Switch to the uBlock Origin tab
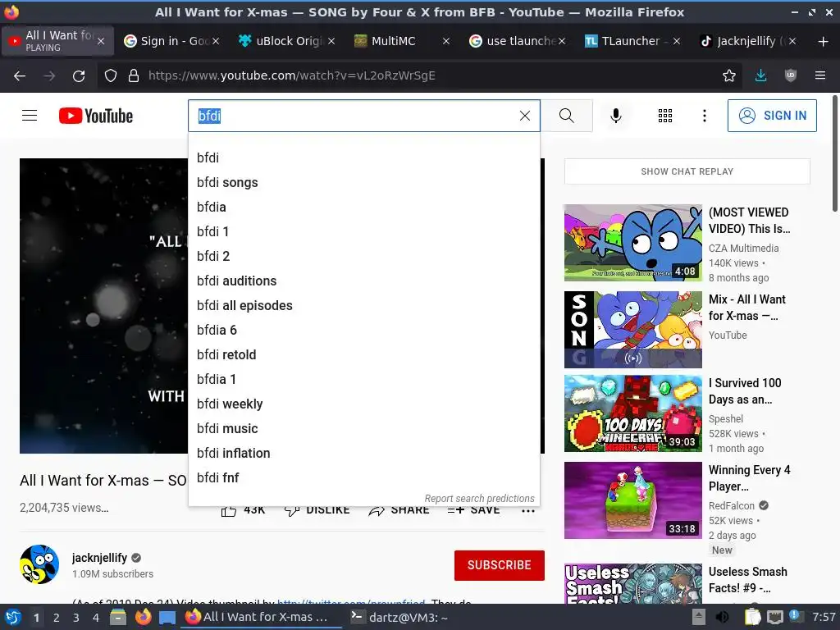Viewport: 840px width, 630px height. (286, 41)
